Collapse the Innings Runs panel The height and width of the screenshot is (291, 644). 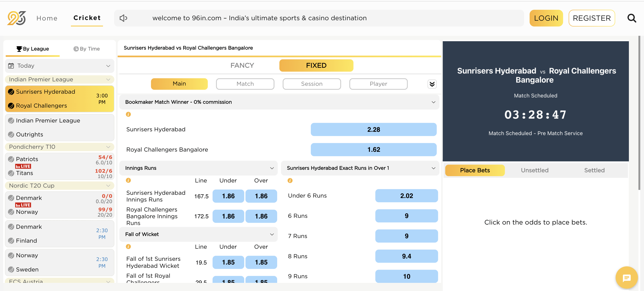click(x=198, y=168)
